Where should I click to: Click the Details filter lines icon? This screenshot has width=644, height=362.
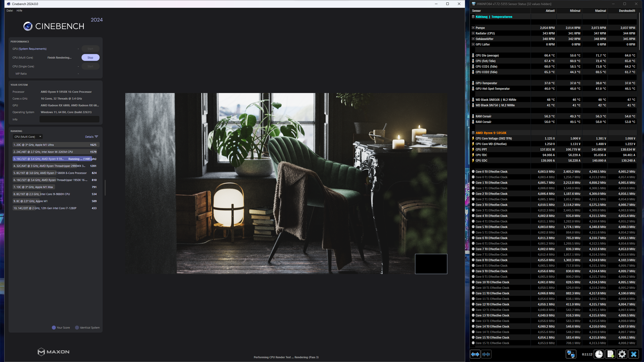coord(96,137)
